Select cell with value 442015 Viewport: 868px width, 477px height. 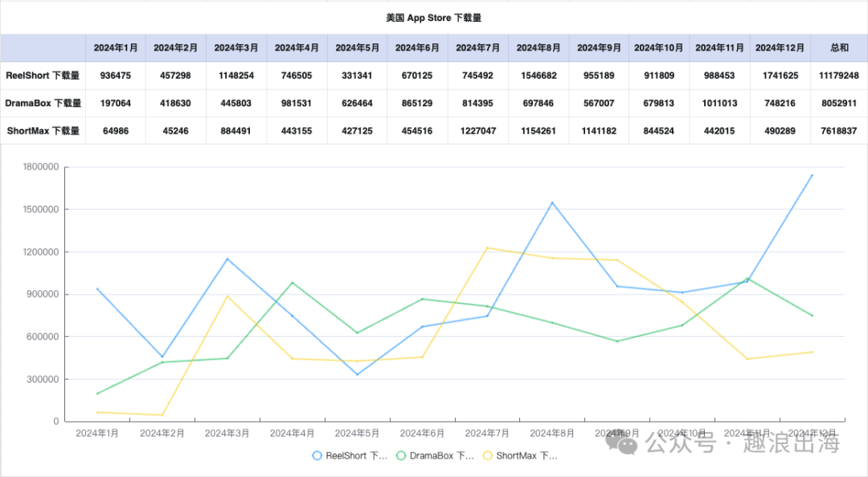tap(719, 131)
